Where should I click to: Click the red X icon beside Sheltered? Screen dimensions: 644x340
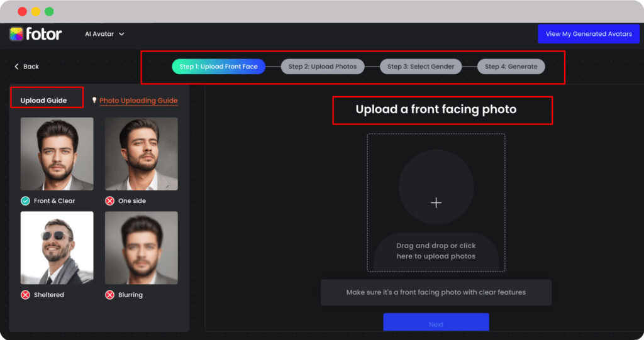[x=25, y=295]
